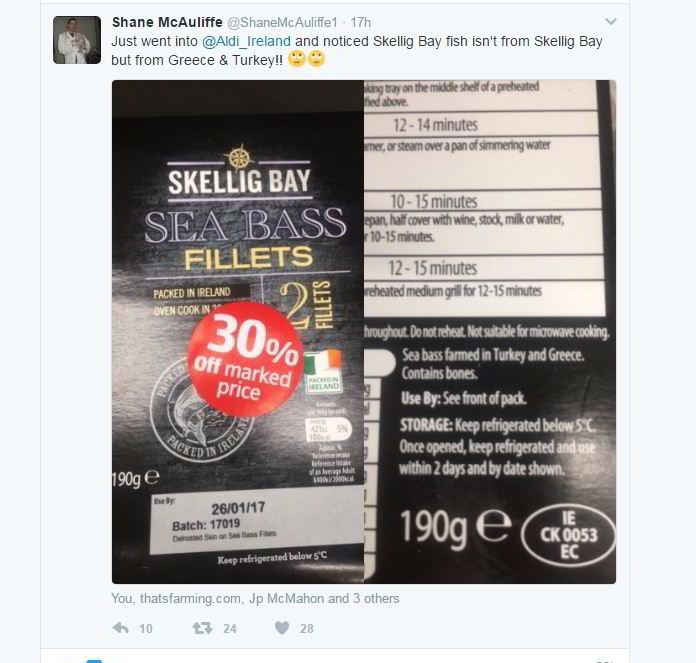The image size is (696, 663).
Task: Expand the tweet options chevron
Action: coord(611,21)
